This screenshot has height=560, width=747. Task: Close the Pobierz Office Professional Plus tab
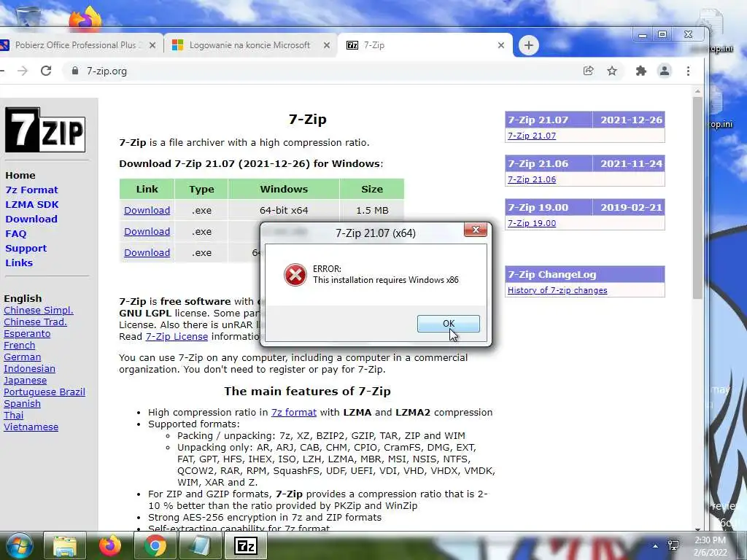152,45
